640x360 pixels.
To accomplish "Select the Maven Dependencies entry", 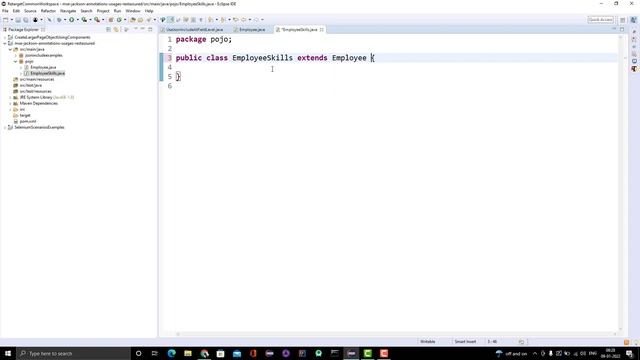I will 38,103.
